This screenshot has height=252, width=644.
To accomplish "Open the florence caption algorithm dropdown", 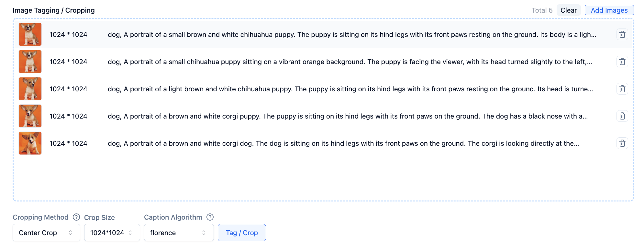I will click(x=179, y=233).
